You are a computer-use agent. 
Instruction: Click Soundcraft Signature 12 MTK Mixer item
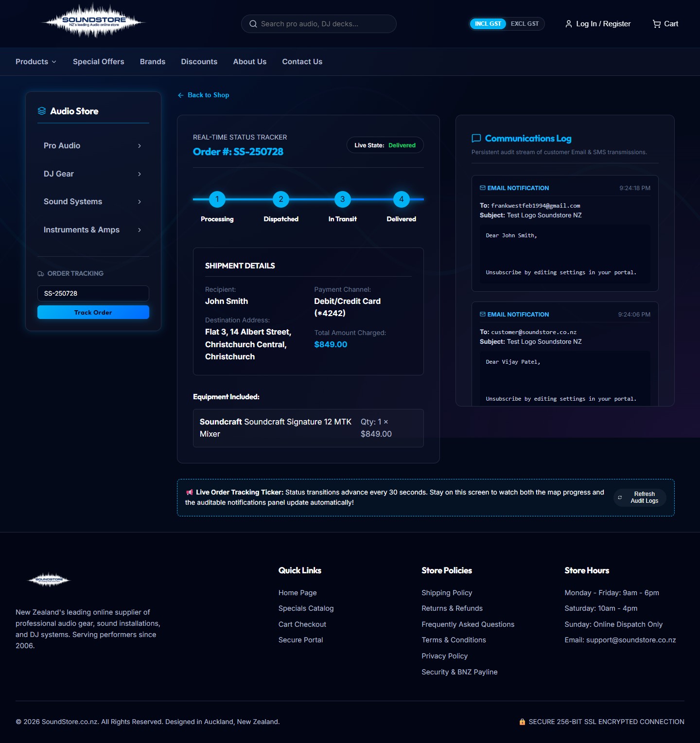coord(276,428)
